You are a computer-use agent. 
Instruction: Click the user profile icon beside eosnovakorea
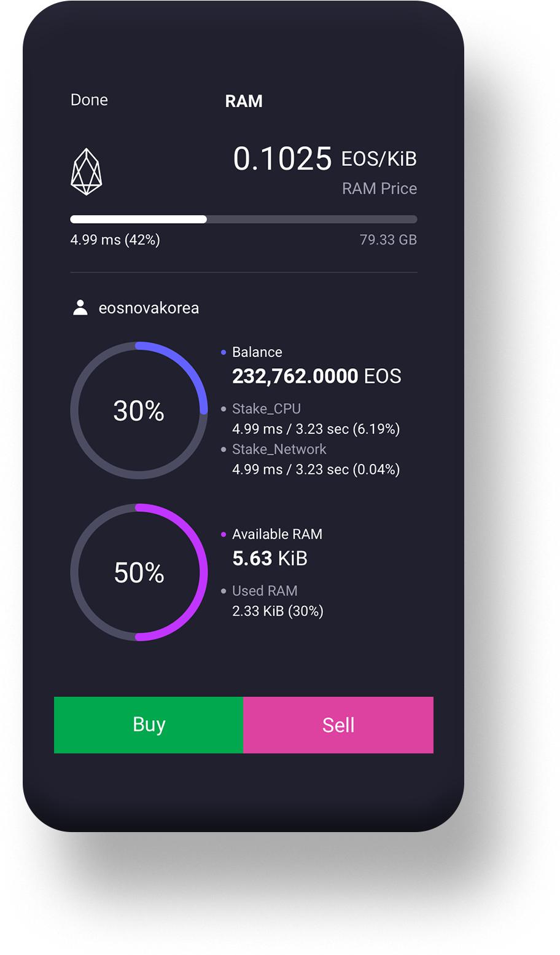click(80, 308)
